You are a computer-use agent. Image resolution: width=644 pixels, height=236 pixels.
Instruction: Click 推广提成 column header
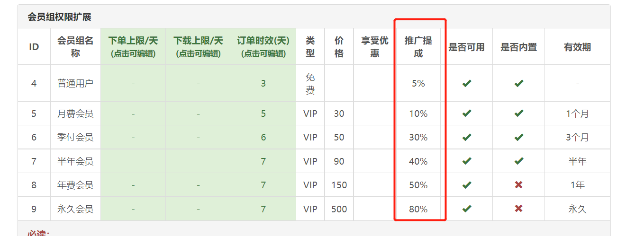click(418, 47)
